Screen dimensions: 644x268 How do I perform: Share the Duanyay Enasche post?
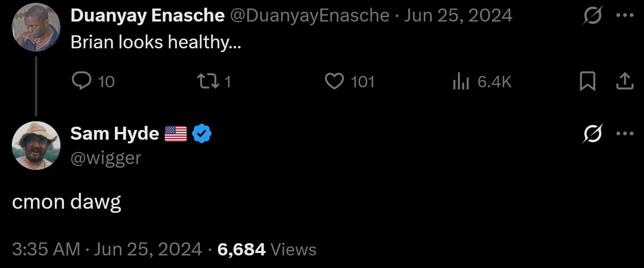point(625,81)
